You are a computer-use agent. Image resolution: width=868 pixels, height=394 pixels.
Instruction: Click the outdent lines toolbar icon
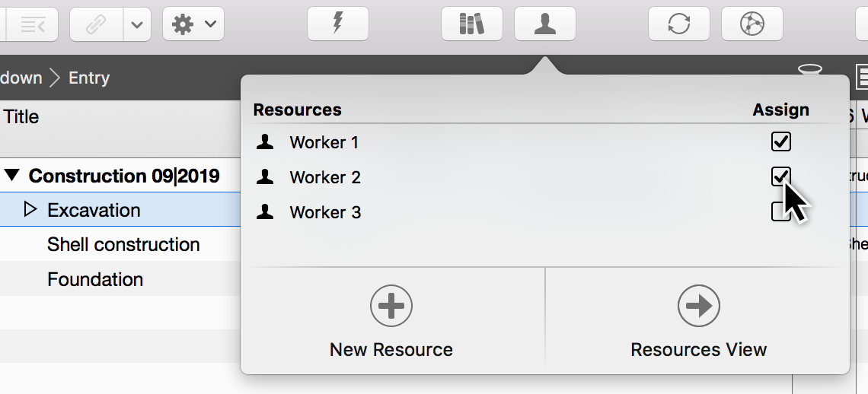click(x=32, y=24)
